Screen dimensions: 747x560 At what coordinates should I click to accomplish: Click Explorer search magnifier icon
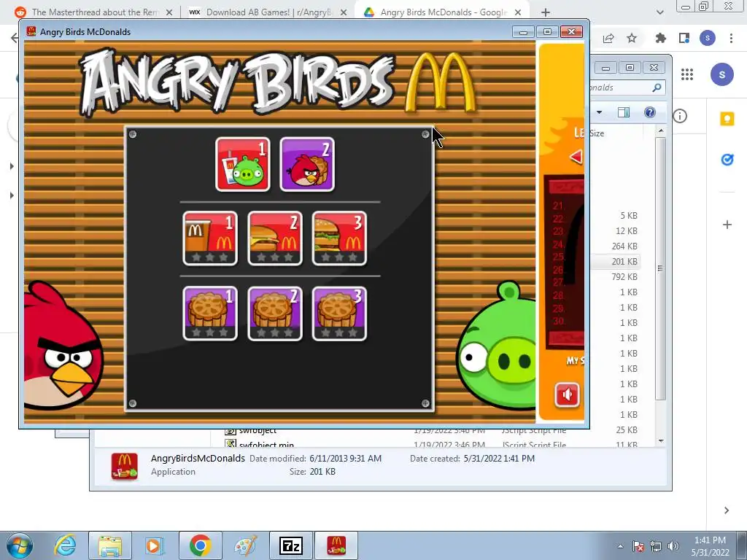pyautogui.click(x=657, y=87)
